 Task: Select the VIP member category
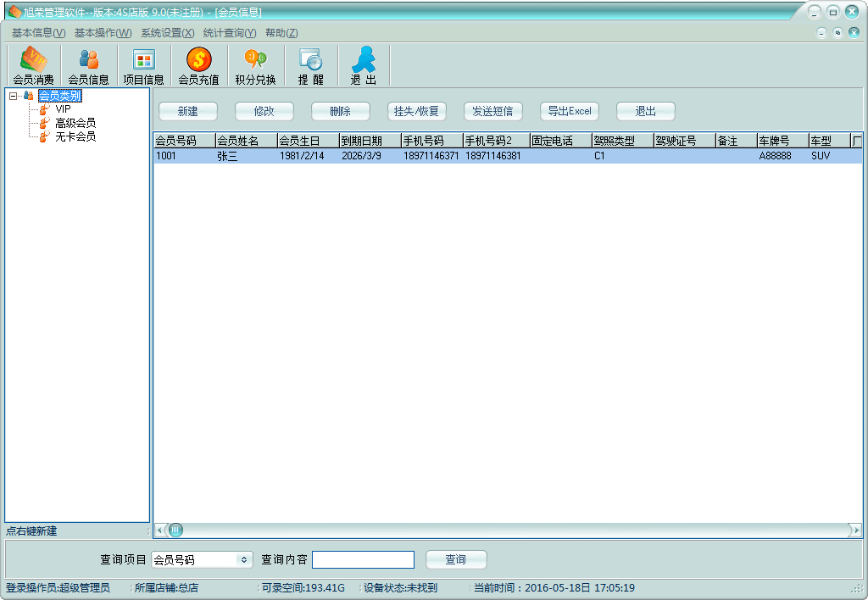pos(63,109)
